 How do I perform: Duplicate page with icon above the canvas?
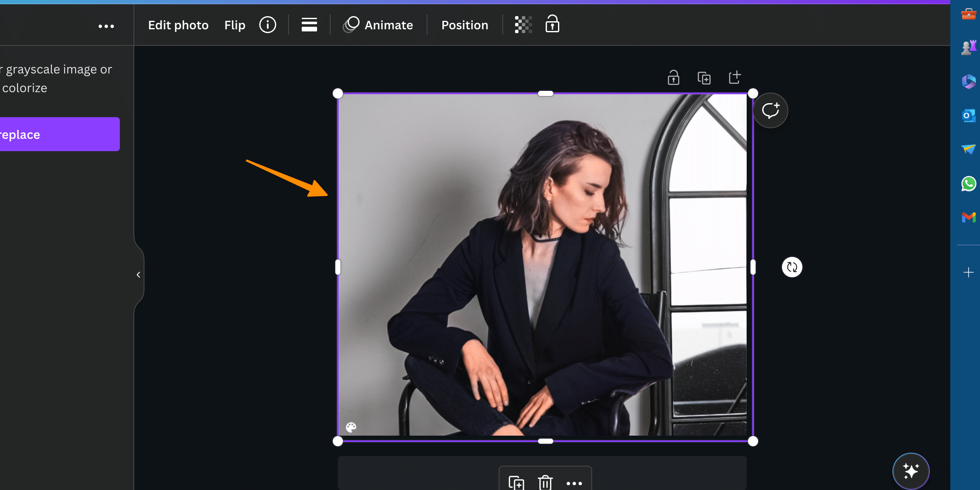704,78
